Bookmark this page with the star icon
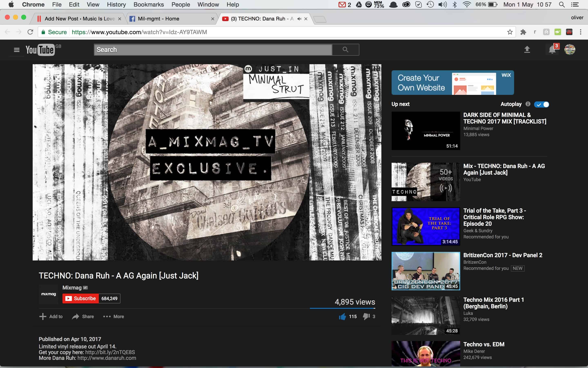Screen dimensions: 588x368 pos(510,32)
